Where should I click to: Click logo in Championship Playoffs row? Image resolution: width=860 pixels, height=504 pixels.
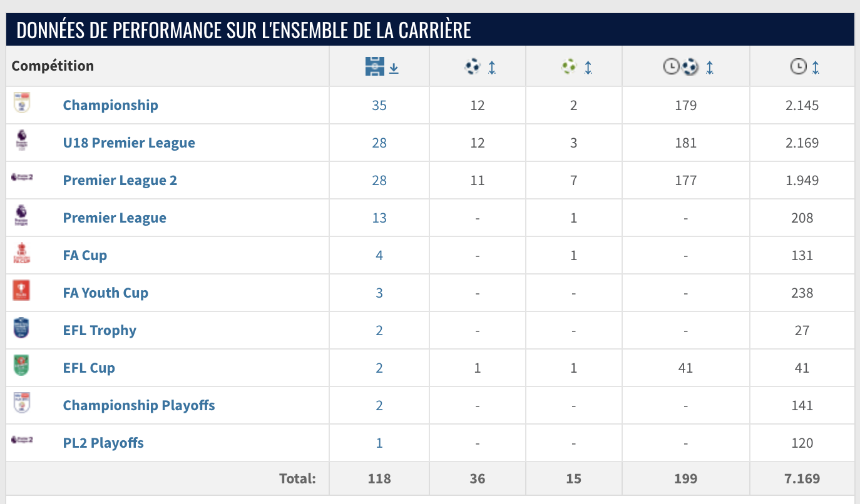[21, 403]
